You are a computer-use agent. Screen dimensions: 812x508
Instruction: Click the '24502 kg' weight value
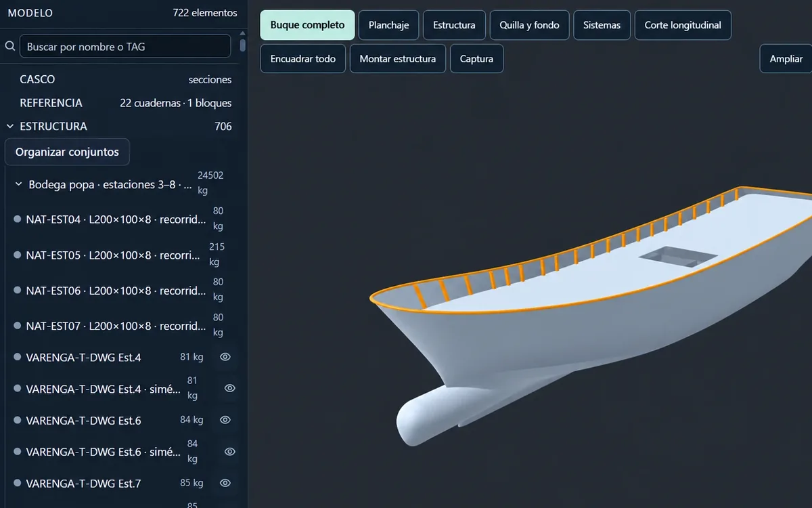(x=210, y=183)
